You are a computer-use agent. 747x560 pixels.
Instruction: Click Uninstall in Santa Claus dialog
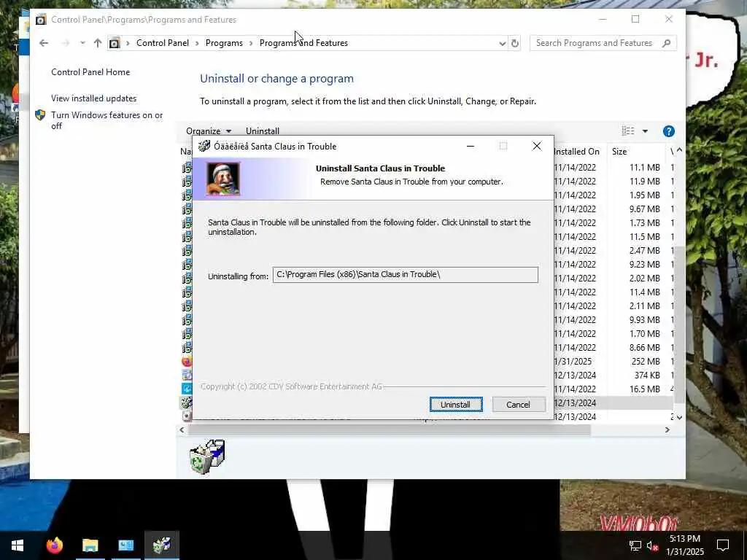click(455, 404)
